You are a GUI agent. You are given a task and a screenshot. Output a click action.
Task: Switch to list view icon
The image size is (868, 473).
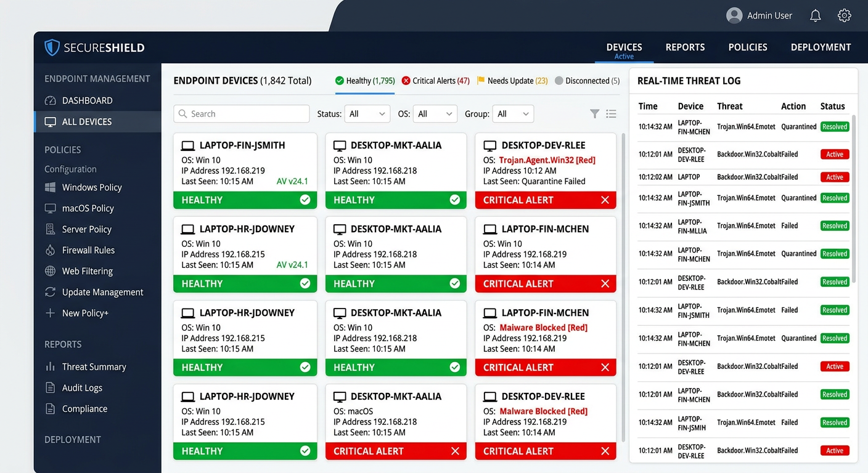611,113
